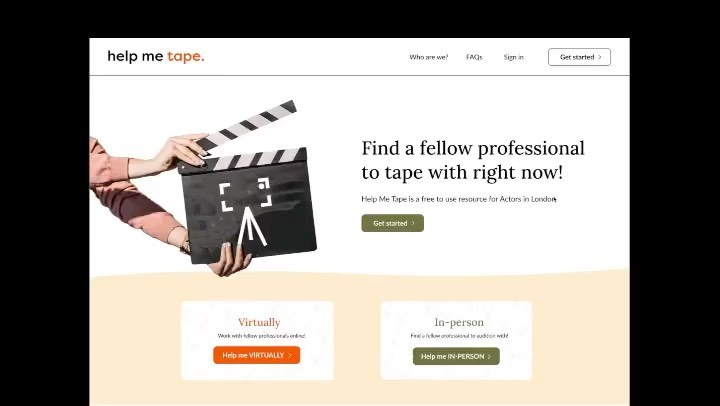Click the white tripod icon on clapperboard
Image resolution: width=720 pixels, height=406 pixels.
[251, 226]
